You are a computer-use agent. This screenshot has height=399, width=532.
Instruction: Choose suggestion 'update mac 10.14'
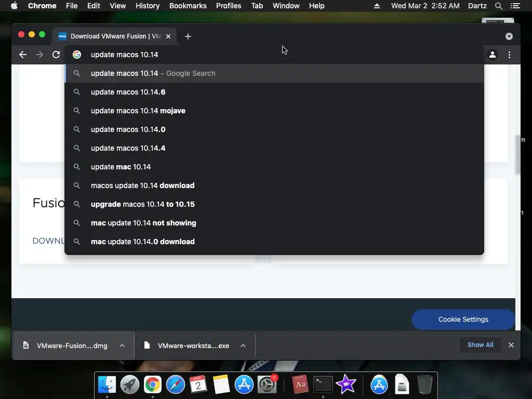[274, 167]
